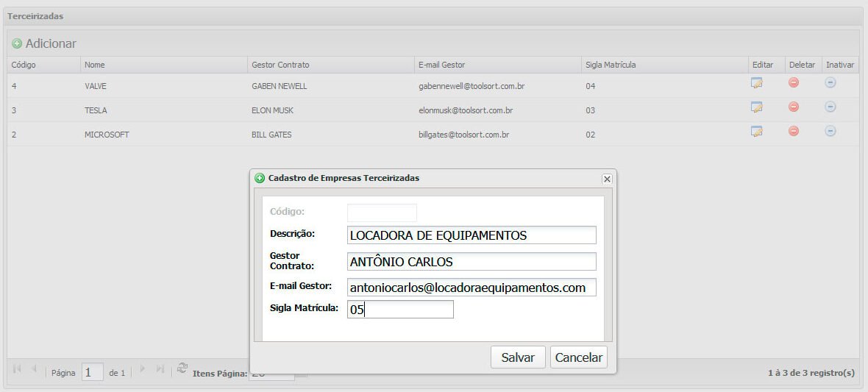Focus the Sigla Matrícula input field
This screenshot has height=392, width=868.
click(x=400, y=310)
